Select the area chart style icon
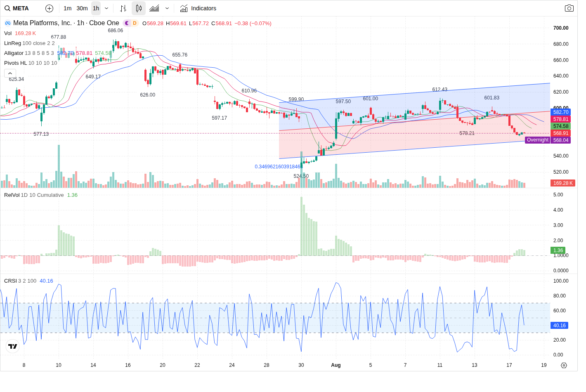The width and height of the screenshot is (586, 392). (x=154, y=8)
